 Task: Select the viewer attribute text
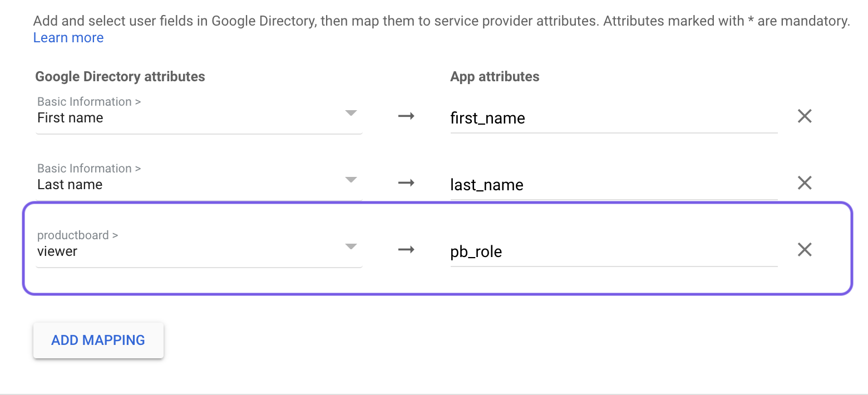pos(57,251)
